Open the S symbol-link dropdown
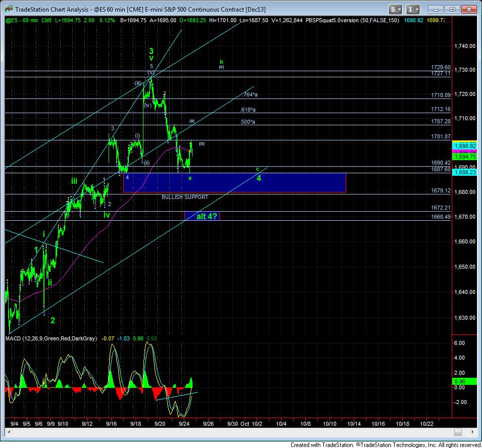Screen dimensions: 482x448 [x=395, y=10]
